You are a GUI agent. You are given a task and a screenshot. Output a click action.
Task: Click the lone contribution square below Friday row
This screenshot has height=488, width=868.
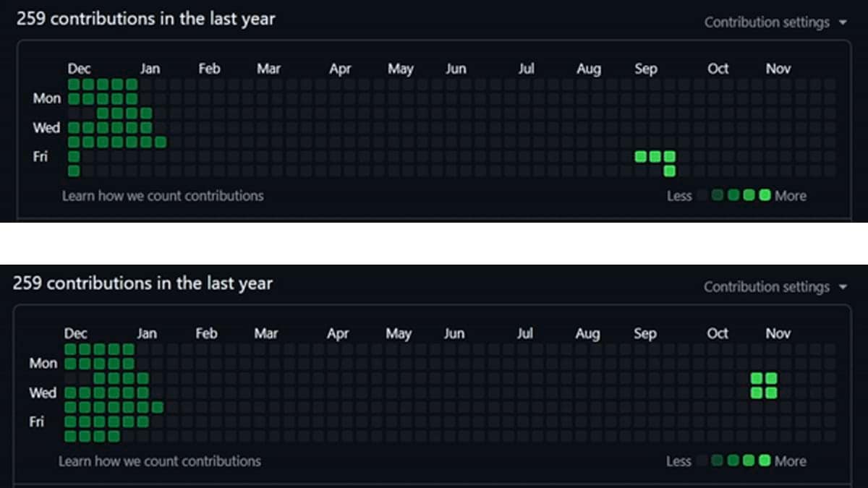tap(73, 171)
